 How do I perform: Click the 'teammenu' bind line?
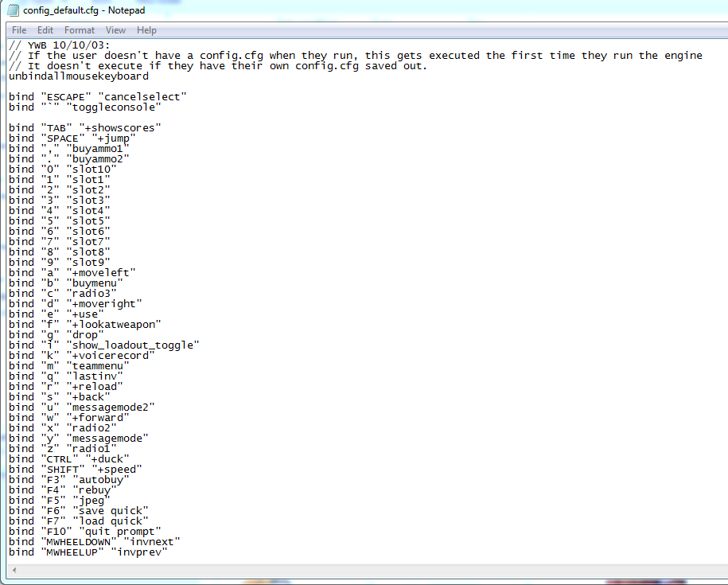69,366
